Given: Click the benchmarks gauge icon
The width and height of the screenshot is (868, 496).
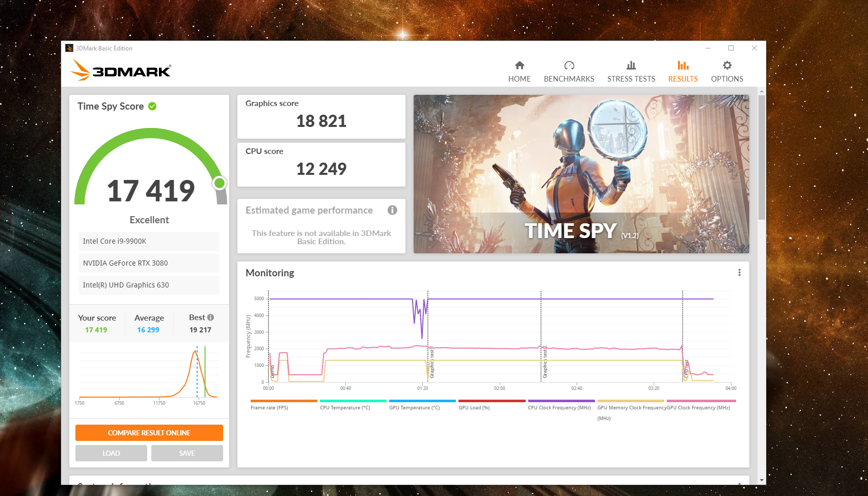Looking at the screenshot, I should pyautogui.click(x=569, y=65).
